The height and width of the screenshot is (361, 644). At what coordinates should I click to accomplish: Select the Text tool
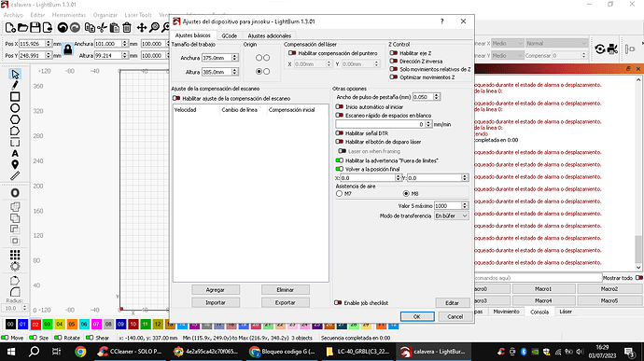[x=15, y=154]
